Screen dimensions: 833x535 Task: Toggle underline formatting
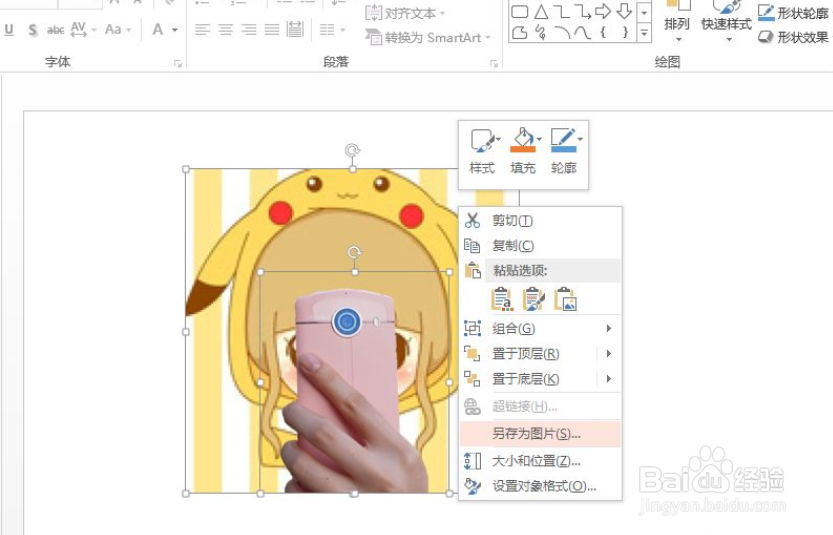[9, 30]
